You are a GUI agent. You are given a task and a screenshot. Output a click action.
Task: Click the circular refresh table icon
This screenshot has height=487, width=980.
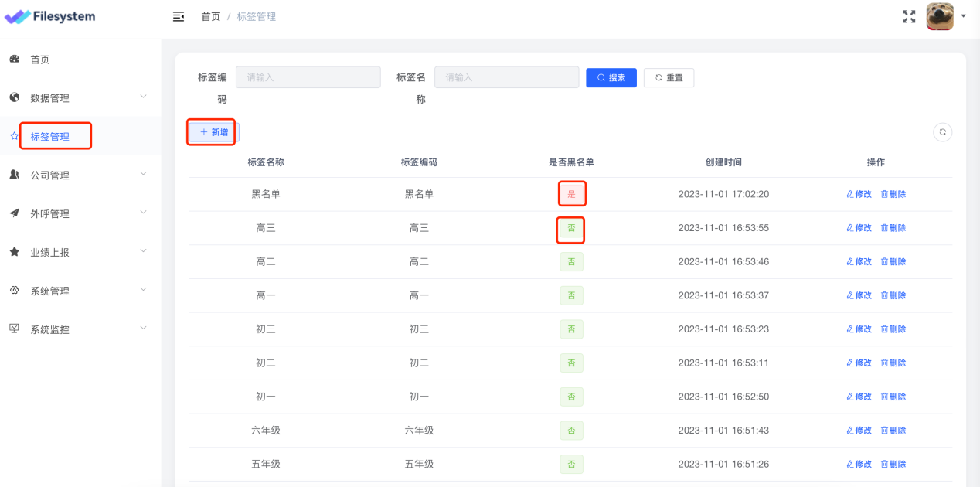(942, 132)
